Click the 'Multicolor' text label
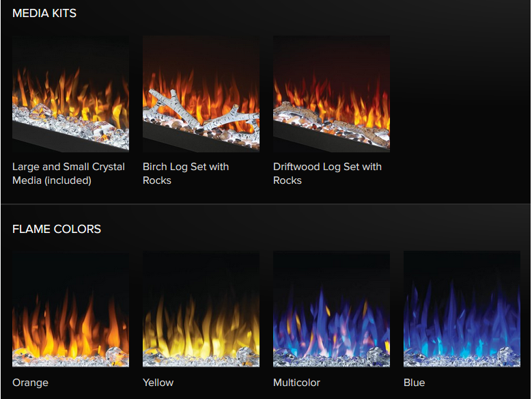 point(296,383)
